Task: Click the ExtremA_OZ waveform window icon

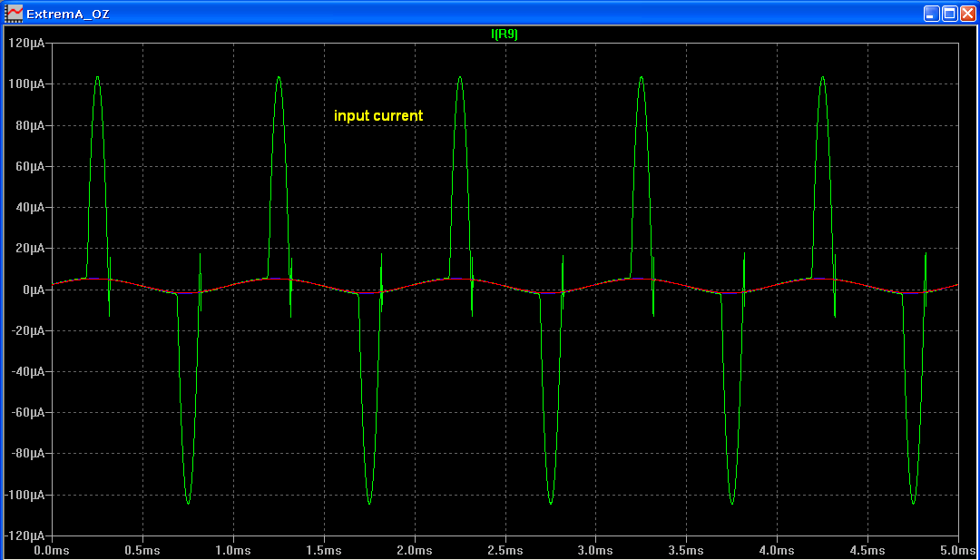Action: coord(13,13)
